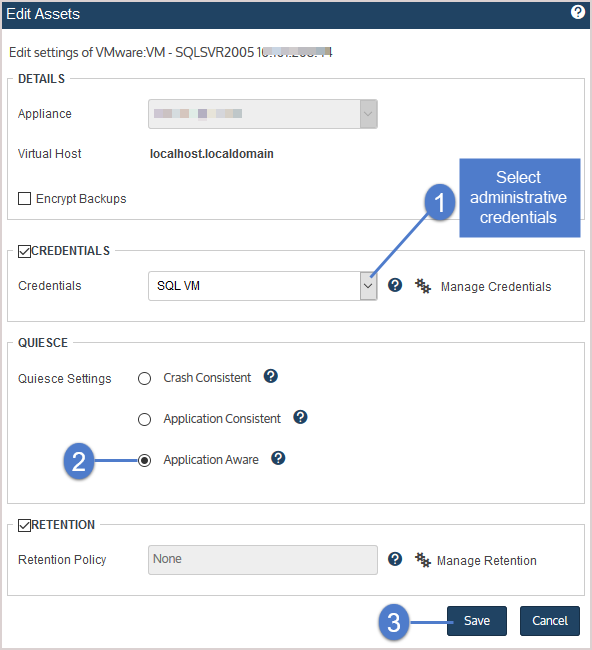Screen dimensions: 592x650
Task: Click the Retention Policy field showing None
Action: click(263, 560)
